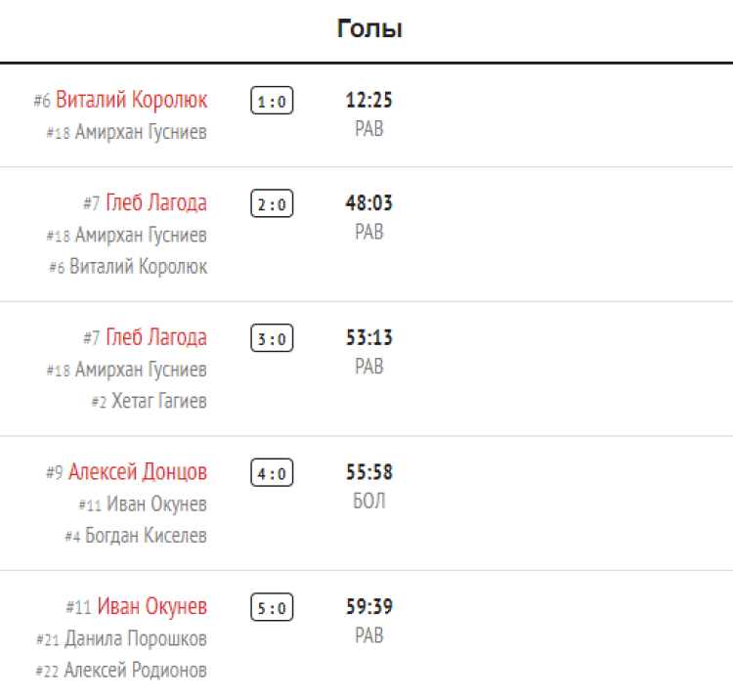This screenshot has width=733, height=700.
Task: Click the 1:0 score badge
Action: pos(272,101)
